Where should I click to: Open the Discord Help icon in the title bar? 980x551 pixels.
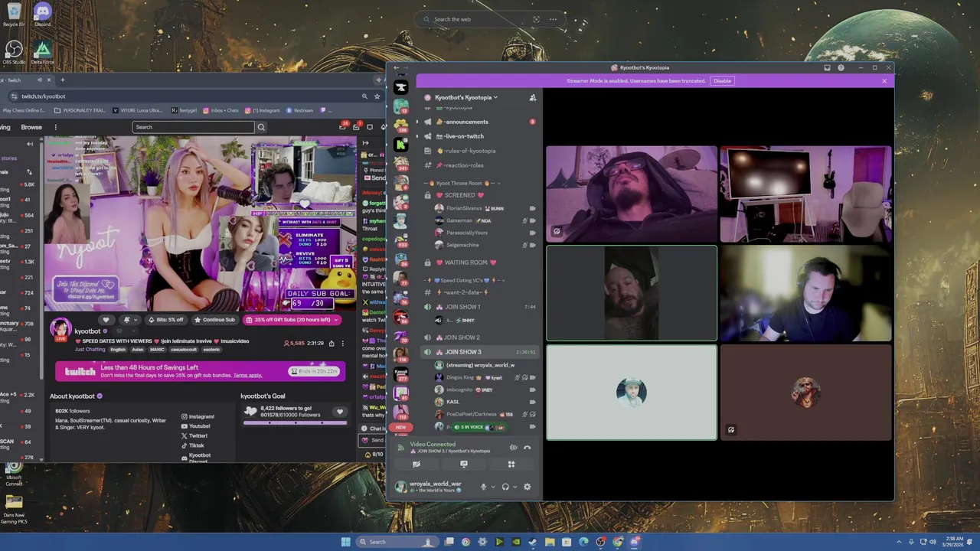point(841,67)
